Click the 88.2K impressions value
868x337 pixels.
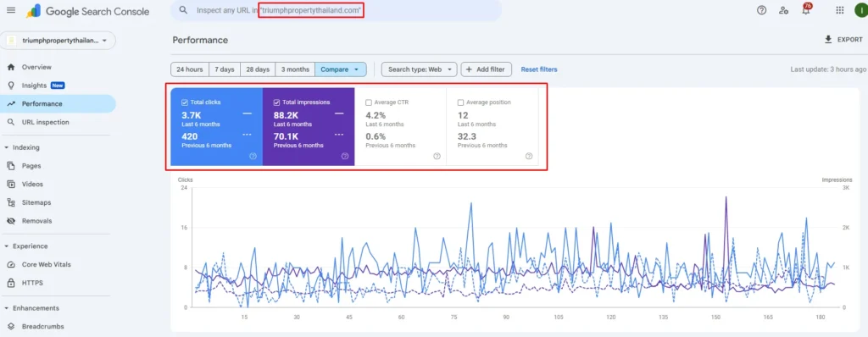(286, 115)
